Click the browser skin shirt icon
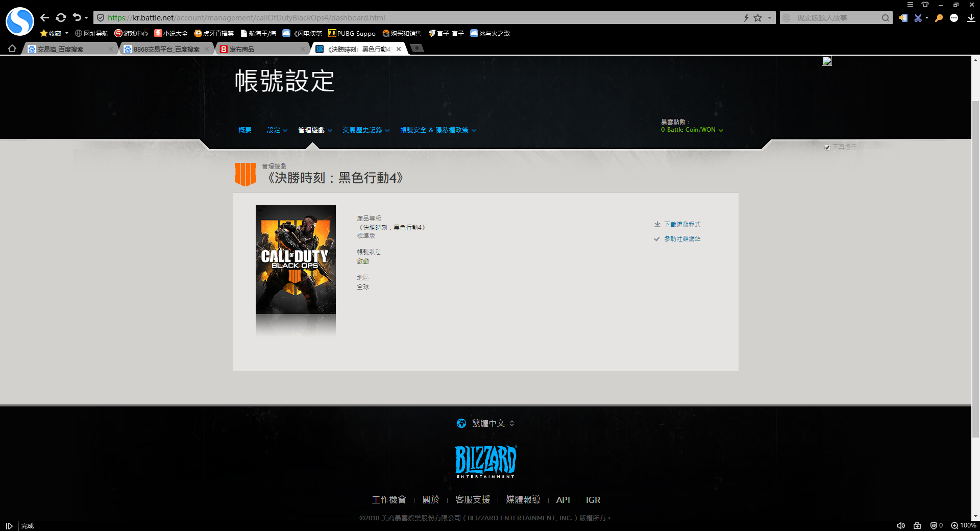980x531 pixels. 925,5
